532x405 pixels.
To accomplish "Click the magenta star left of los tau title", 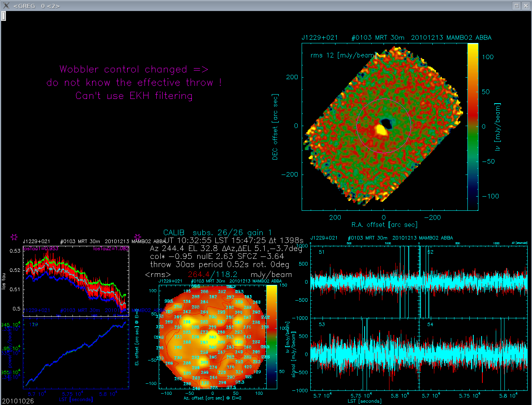I will point(14,237).
